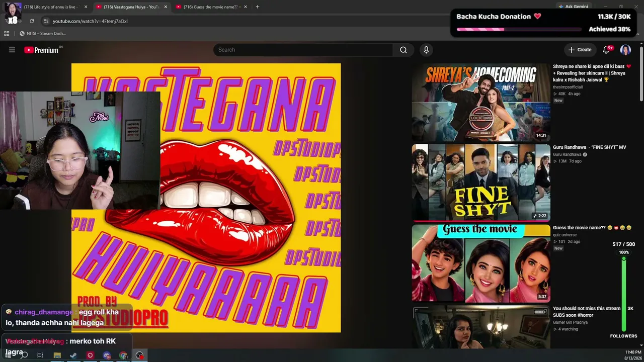This screenshot has height=362, width=644.
Task: Select the 'Vaastegana Huiya' browser tab
Action: (131, 7)
